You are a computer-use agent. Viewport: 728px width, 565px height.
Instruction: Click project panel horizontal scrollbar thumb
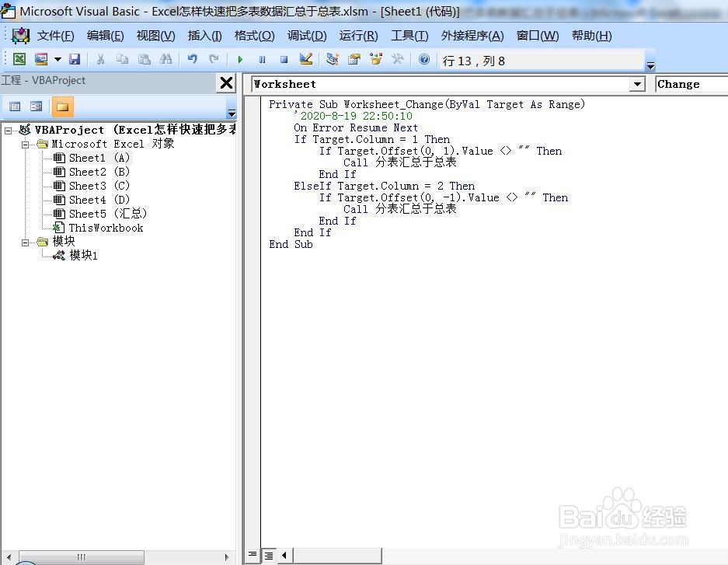point(82,557)
